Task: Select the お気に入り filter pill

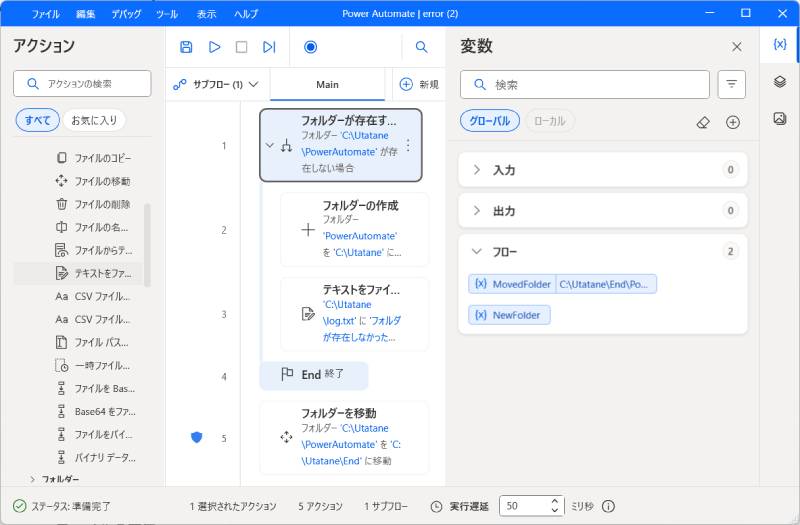Action: [94, 120]
